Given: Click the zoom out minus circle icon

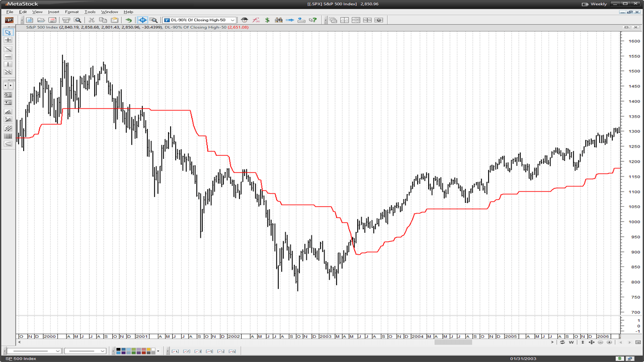Looking at the screenshot, I should coord(600,342).
